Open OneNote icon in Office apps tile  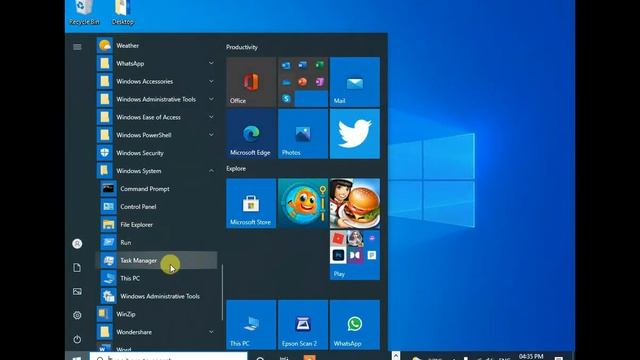(320, 82)
